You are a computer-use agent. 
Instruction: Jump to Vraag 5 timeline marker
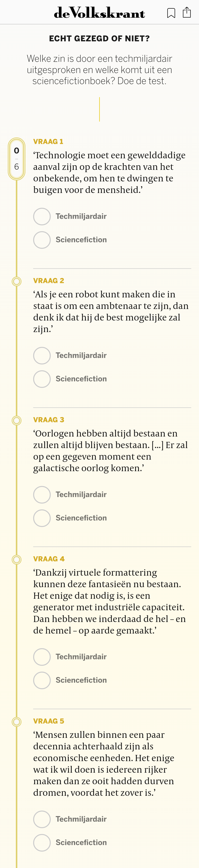(x=16, y=722)
